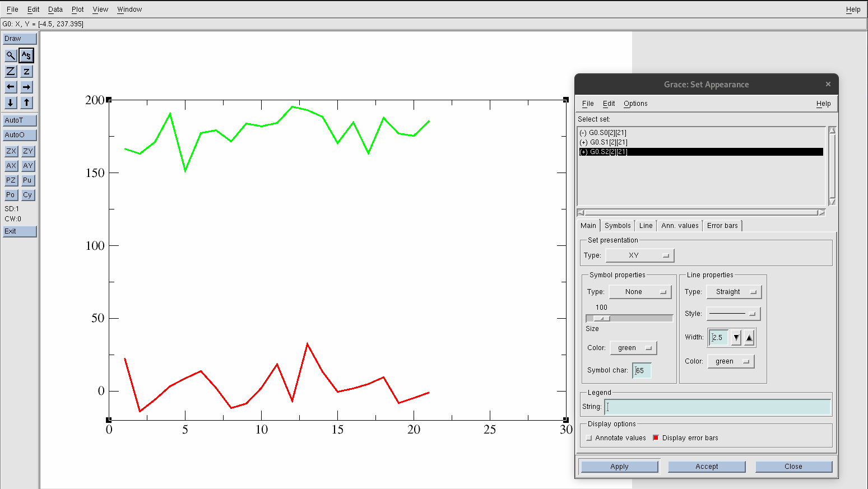
Task: Toggle the Display error bars checkbox
Action: click(x=656, y=438)
